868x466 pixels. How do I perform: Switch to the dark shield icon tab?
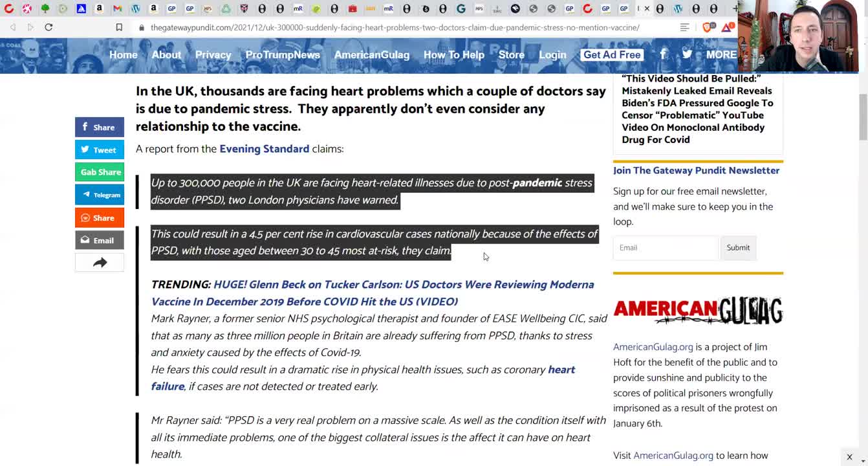(244, 8)
